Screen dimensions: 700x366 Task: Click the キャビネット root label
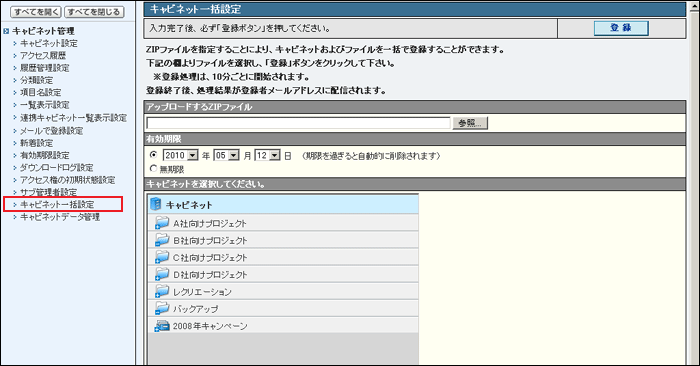click(x=189, y=205)
